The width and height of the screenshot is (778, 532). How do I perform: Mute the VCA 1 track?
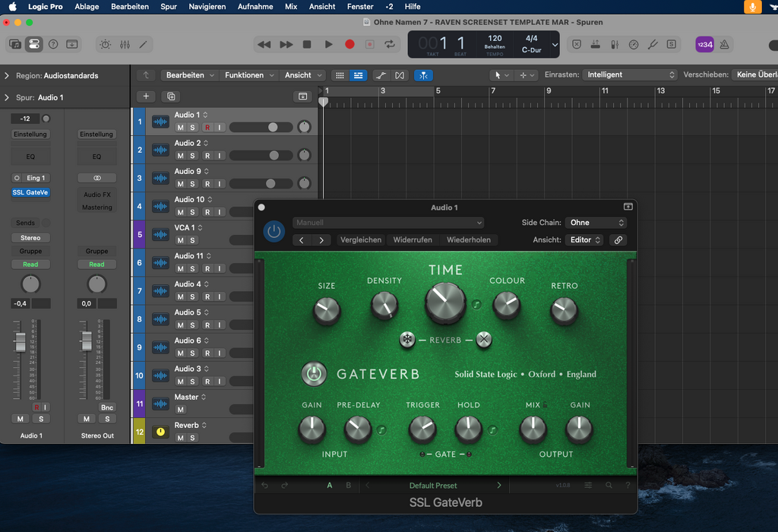pyautogui.click(x=181, y=240)
